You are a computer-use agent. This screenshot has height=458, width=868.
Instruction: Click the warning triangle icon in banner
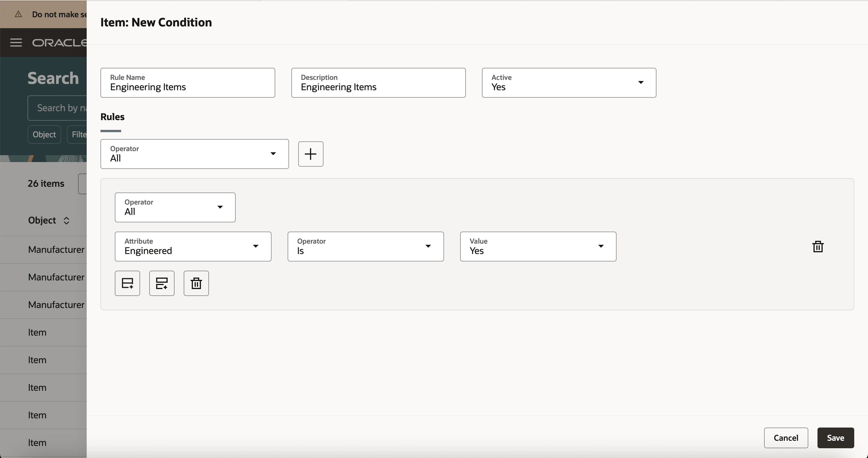(x=19, y=14)
